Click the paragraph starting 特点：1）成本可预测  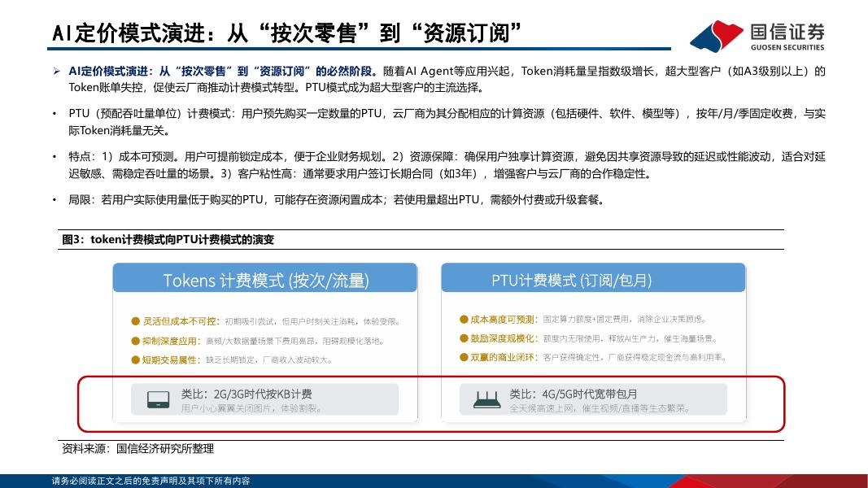(x=447, y=165)
